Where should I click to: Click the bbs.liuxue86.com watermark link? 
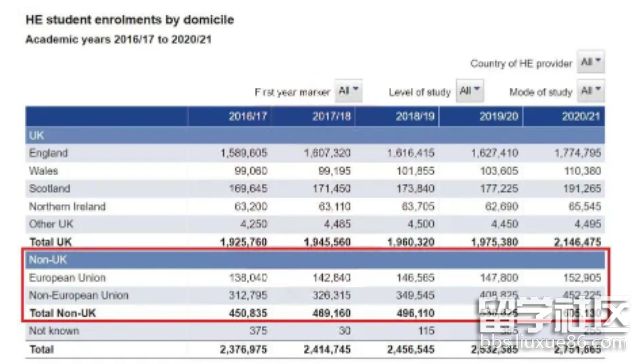552,341
